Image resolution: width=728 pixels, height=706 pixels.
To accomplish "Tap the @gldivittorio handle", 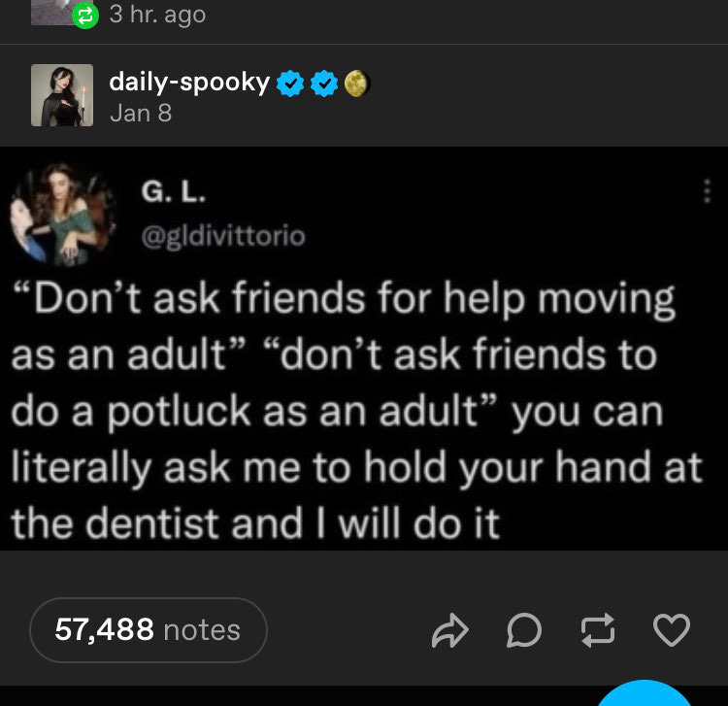I will tap(223, 236).
